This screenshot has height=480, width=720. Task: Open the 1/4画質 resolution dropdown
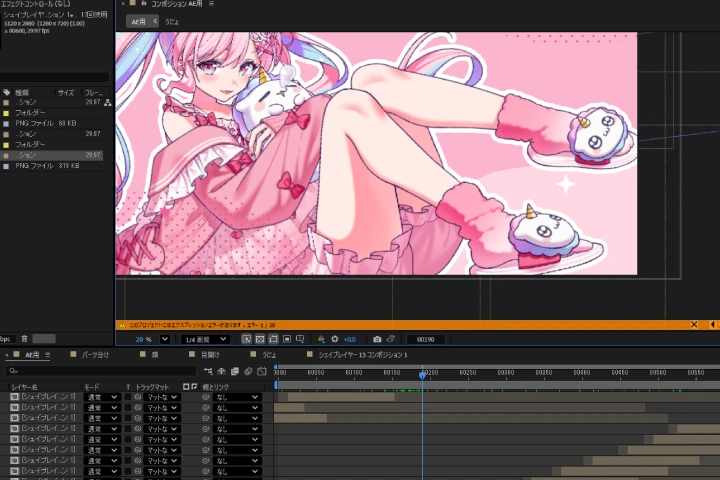205,339
